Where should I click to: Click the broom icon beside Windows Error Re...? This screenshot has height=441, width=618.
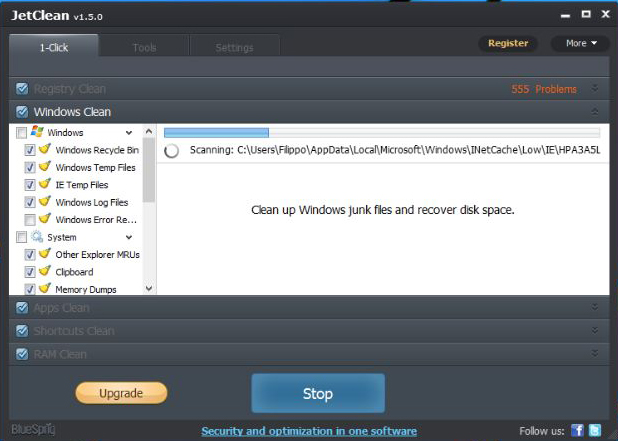tap(45, 218)
